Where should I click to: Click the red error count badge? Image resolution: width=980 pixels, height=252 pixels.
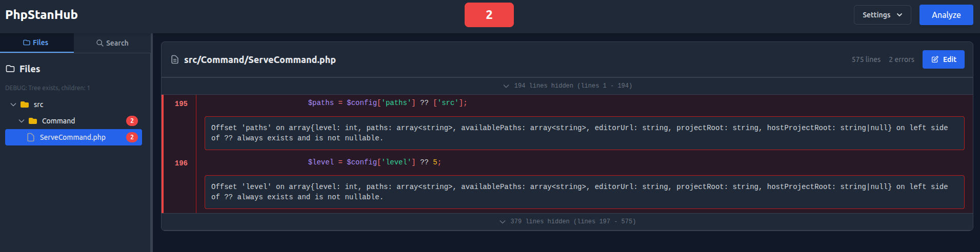pyautogui.click(x=489, y=15)
